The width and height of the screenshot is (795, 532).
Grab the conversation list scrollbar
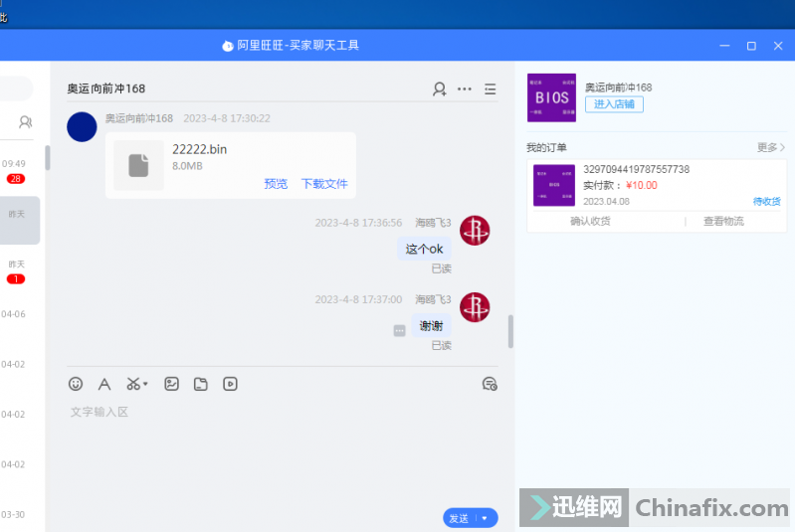(48, 157)
